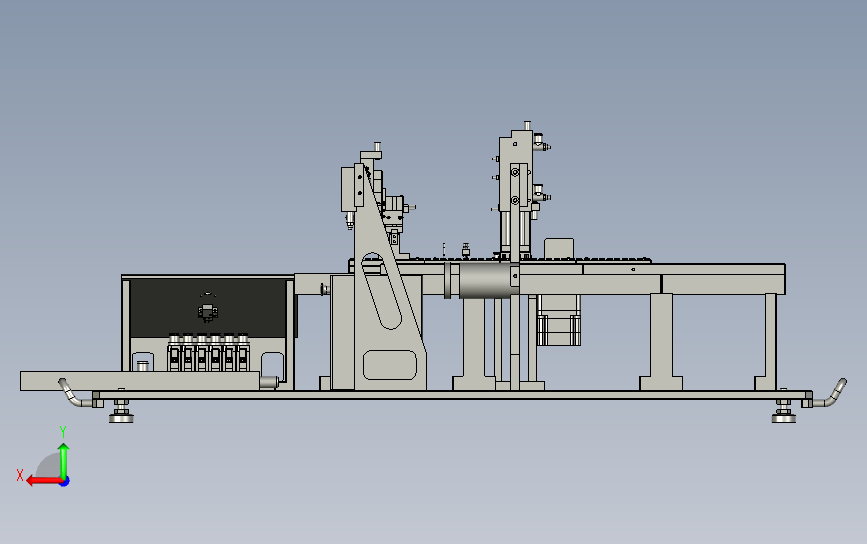Click the green Y axis arrow of the triad
Image resolution: width=867 pixels, height=544 pixels.
pos(64,461)
